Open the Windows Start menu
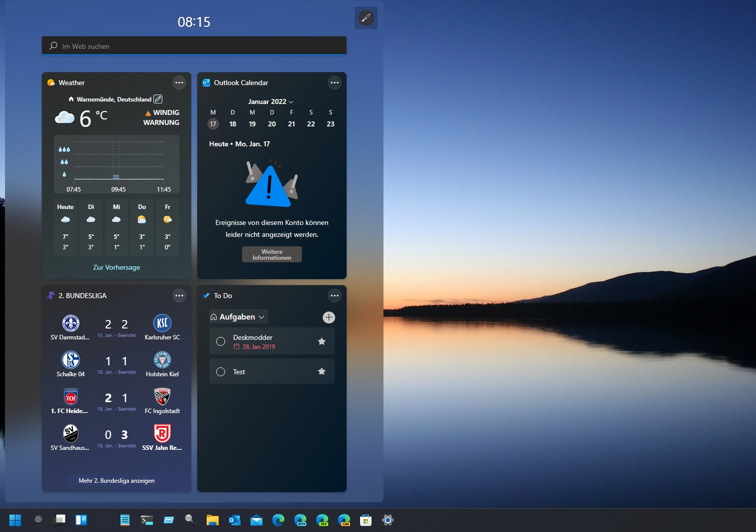 point(15,520)
